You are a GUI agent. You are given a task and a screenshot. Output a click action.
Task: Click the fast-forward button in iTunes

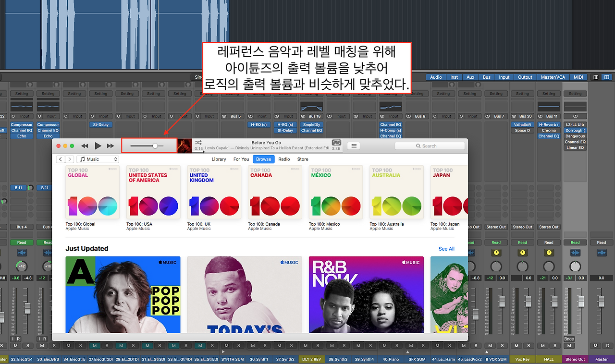tap(111, 146)
